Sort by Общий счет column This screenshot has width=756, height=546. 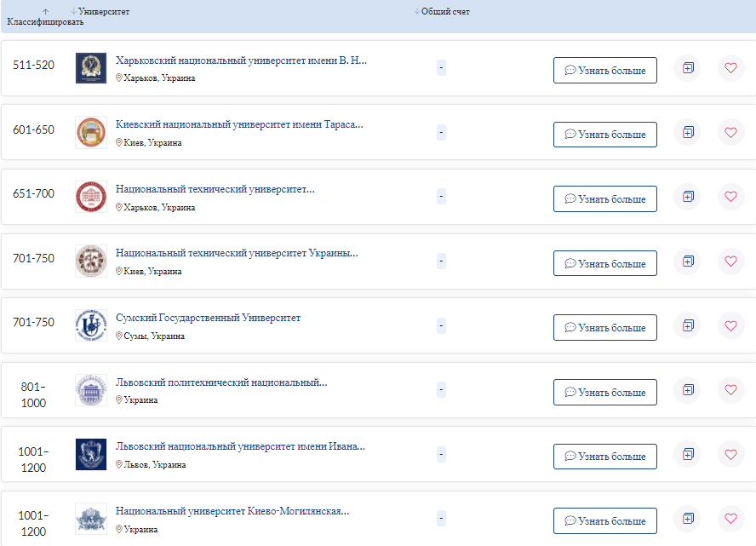tap(416, 12)
